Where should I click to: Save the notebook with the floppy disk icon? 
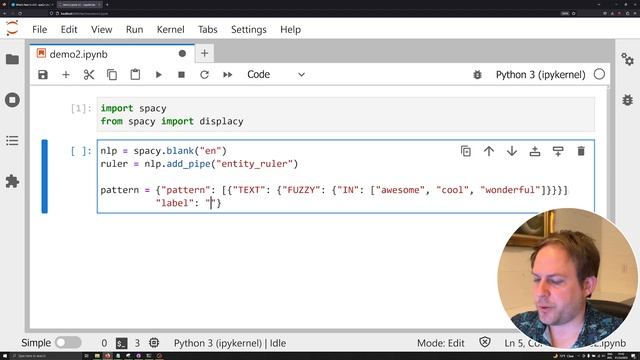[x=43, y=75]
